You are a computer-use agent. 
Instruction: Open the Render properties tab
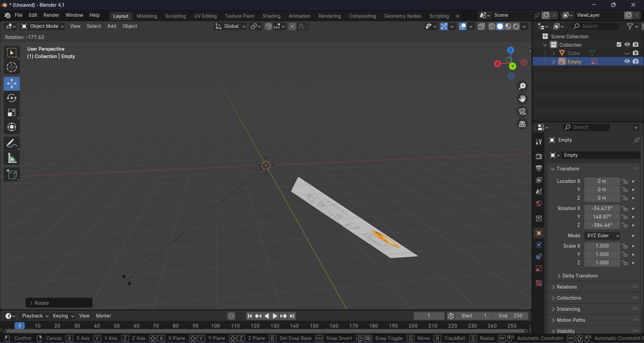539,156
